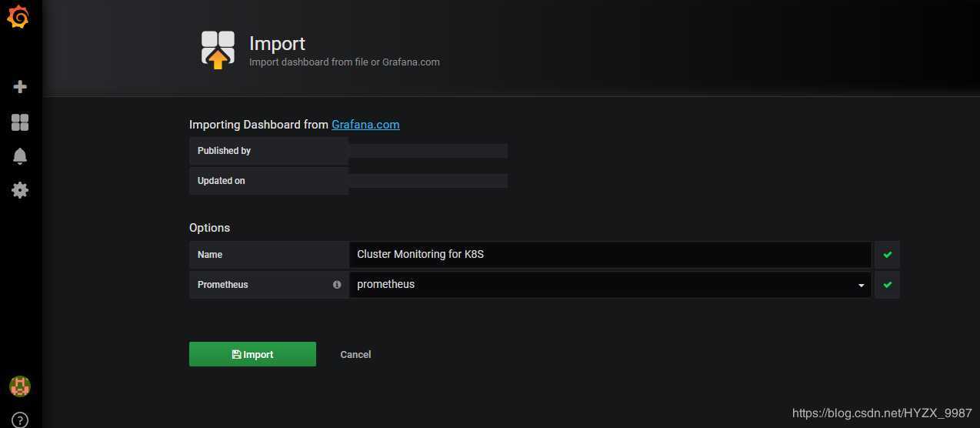
Task: Click the info icon beside Prometheus label
Action: [337, 285]
